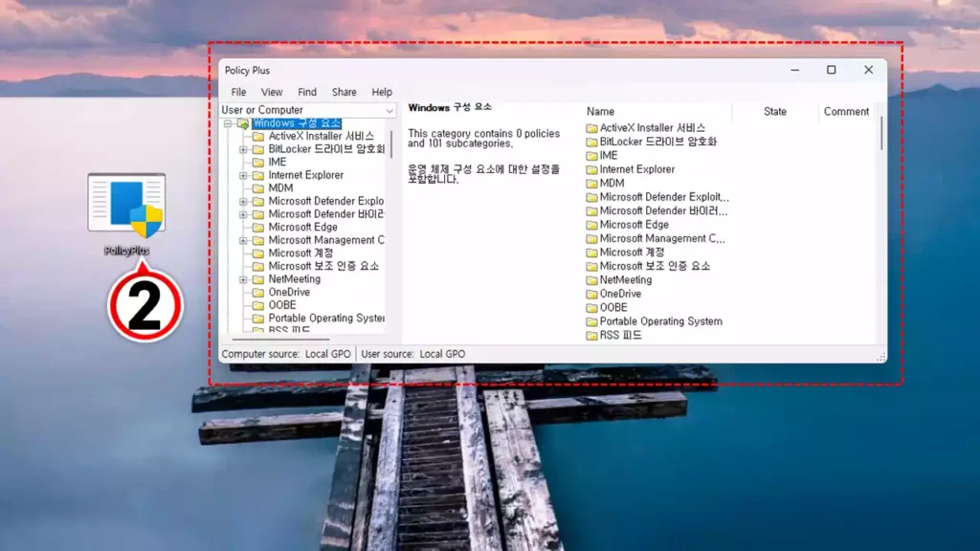Click RSS 피드 folder icon in list

[591, 336]
